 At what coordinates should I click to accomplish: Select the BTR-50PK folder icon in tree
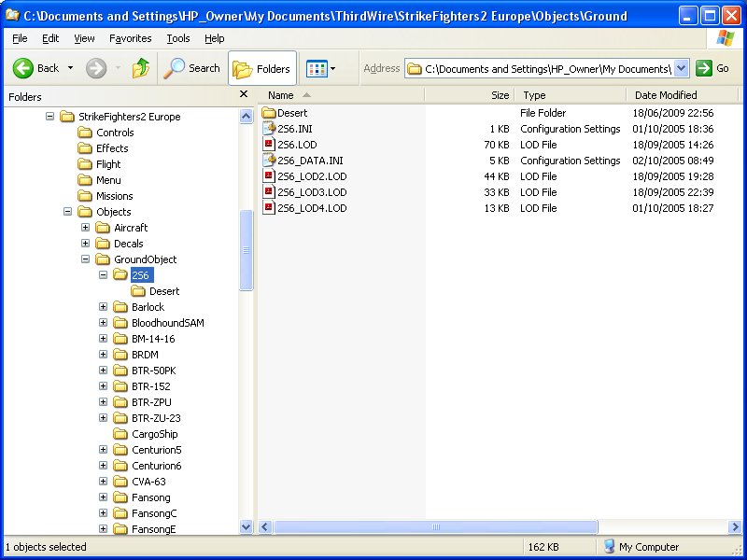pyautogui.click(x=120, y=371)
